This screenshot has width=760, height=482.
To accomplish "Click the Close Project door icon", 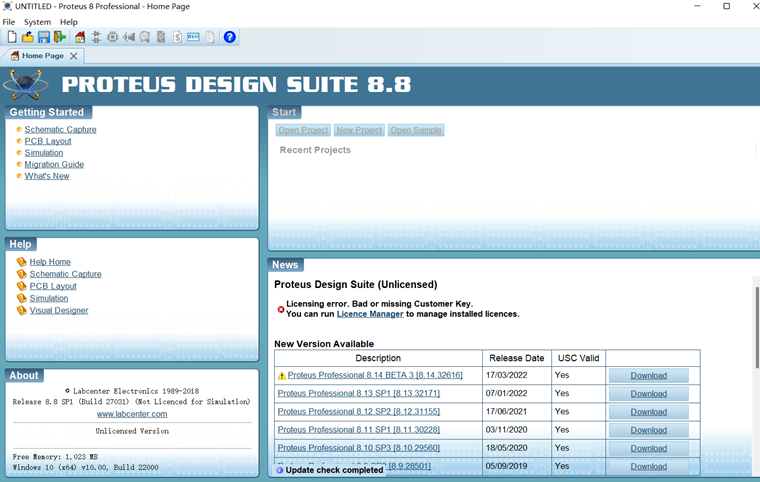I will coord(60,37).
